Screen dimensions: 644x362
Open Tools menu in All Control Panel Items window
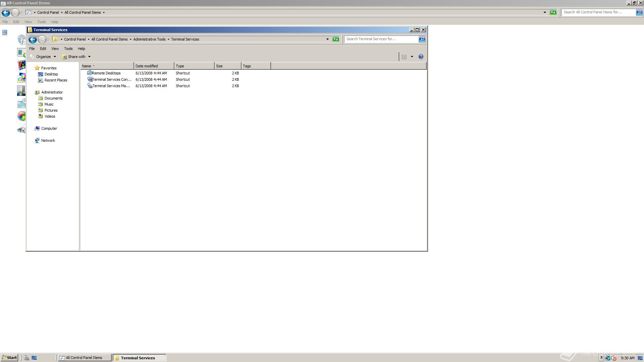pyautogui.click(x=42, y=22)
